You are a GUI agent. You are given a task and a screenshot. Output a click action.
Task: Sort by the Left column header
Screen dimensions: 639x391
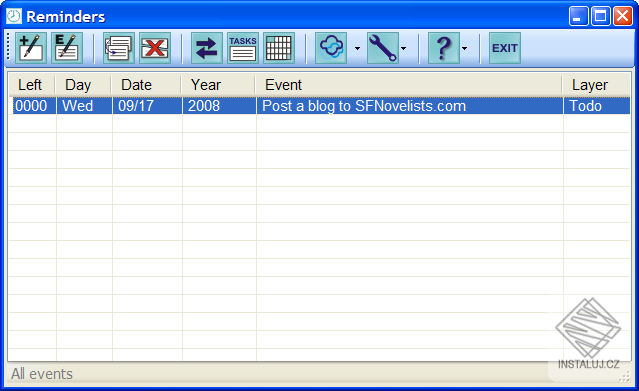(x=32, y=85)
